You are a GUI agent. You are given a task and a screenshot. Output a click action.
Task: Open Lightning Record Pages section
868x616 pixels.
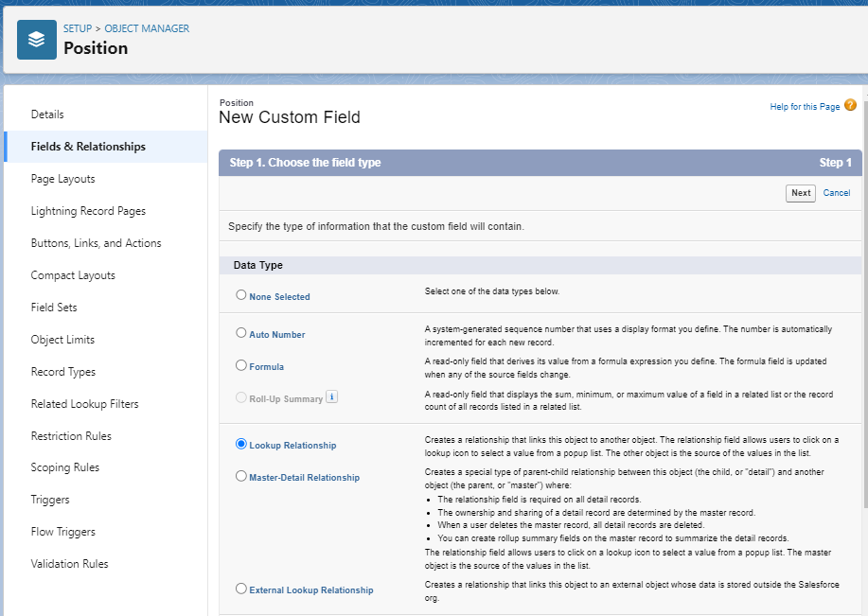coord(88,211)
